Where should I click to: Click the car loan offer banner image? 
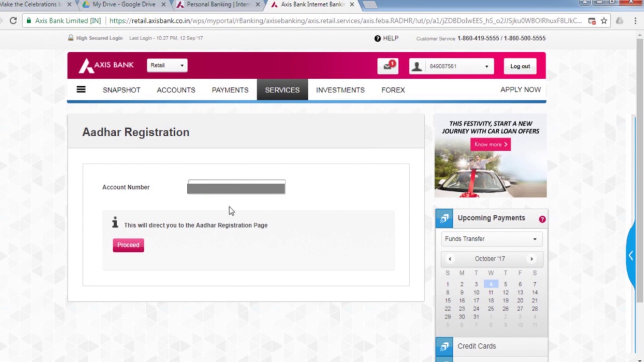[491, 156]
